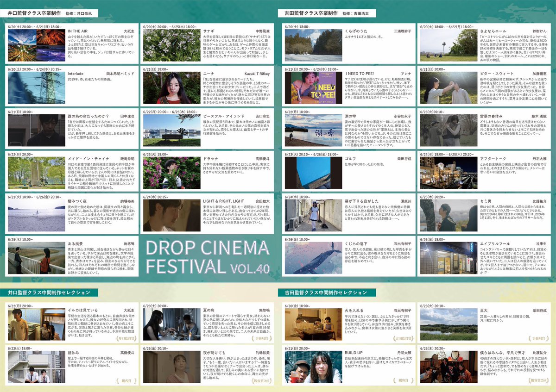This screenshot has width=556, height=392.
Task: Open the I NEED TO PEE! poster thumbnail
Action: pyautogui.click(x=313, y=88)
